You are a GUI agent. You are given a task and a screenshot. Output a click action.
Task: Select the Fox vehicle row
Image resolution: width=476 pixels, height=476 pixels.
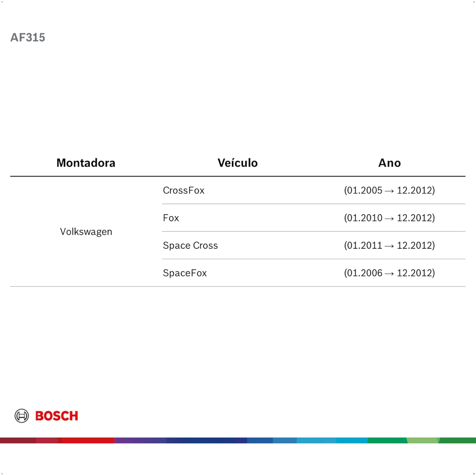pyautogui.click(x=314, y=218)
